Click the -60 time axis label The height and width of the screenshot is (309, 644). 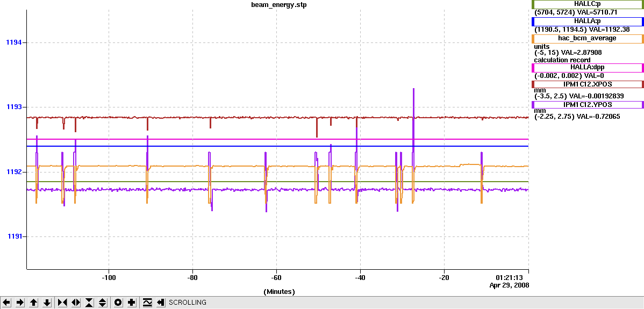[x=276, y=277]
